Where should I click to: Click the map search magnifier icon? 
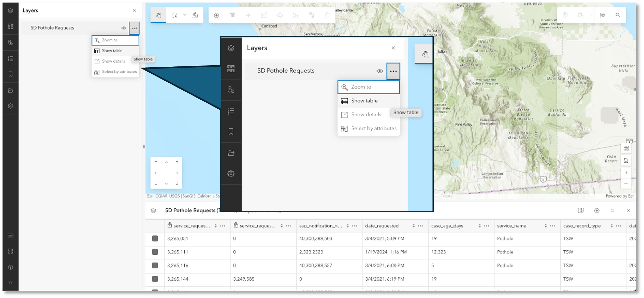point(618,15)
